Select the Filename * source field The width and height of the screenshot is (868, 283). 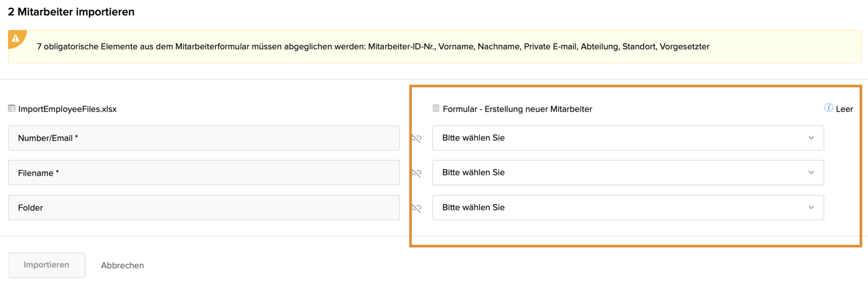pyautogui.click(x=204, y=173)
